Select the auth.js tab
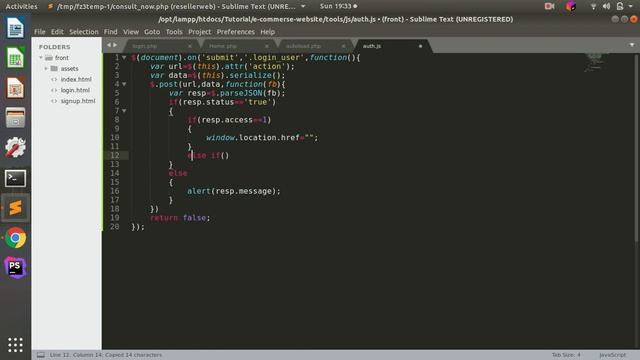Image resolution: width=640 pixels, height=360 pixels. tap(392, 46)
